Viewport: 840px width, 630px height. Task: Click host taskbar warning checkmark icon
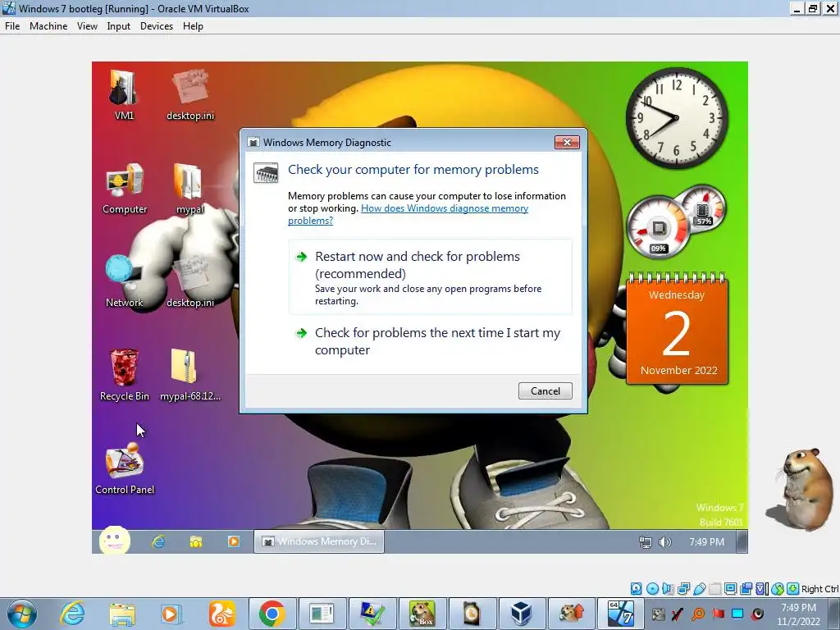[372, 614]
